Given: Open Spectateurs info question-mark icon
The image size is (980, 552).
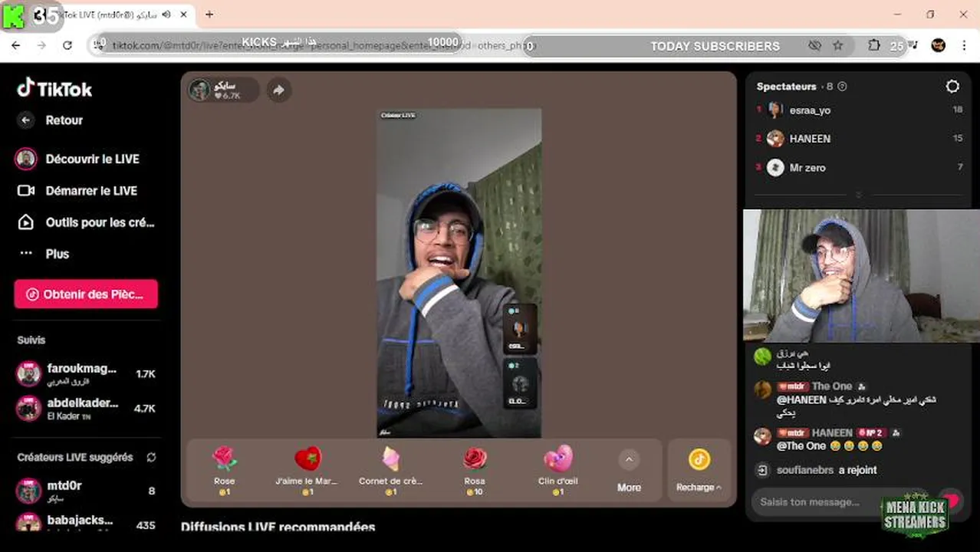Looking at the screenshot, I should point(842,87).
